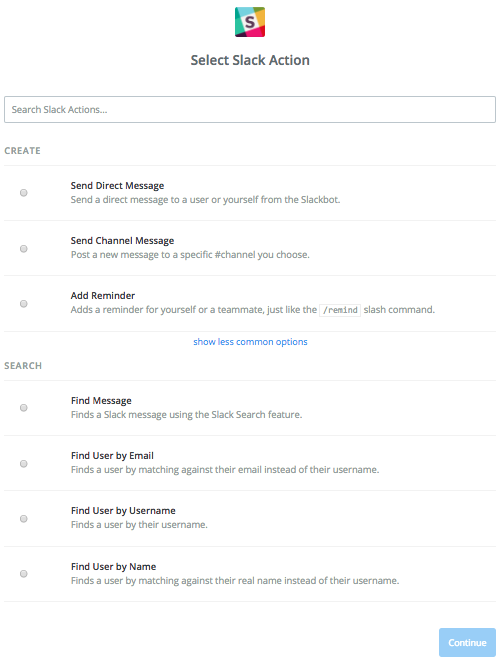
Task: Select the Send Direct Message radio button
Action: click(24, 193)
